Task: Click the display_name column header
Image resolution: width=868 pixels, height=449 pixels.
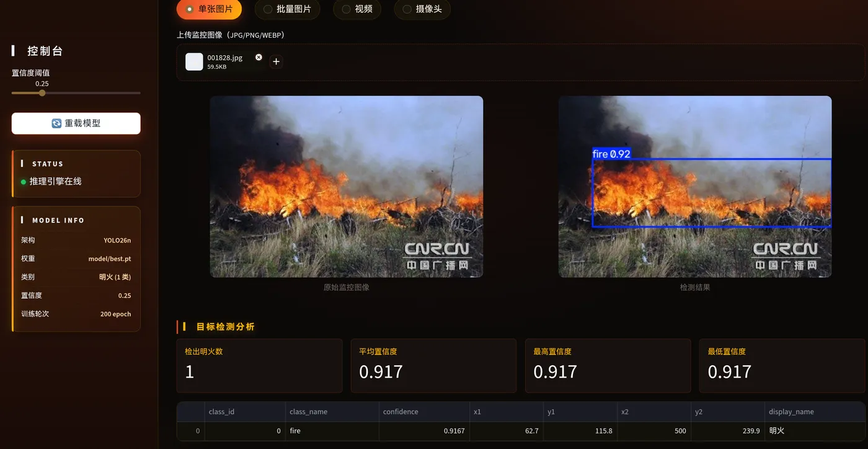Action: [x=814, y=412]
